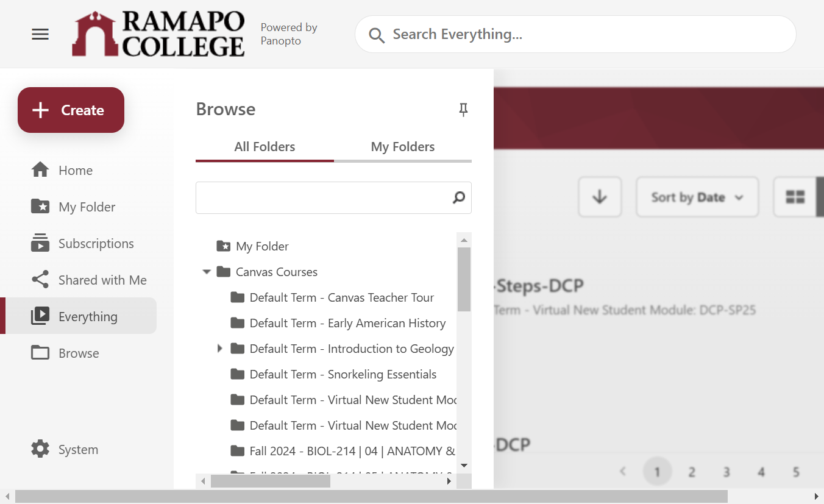Click the System gear icon
The width and height of the screenshot is (824, 504).
[x=40, y=449]
